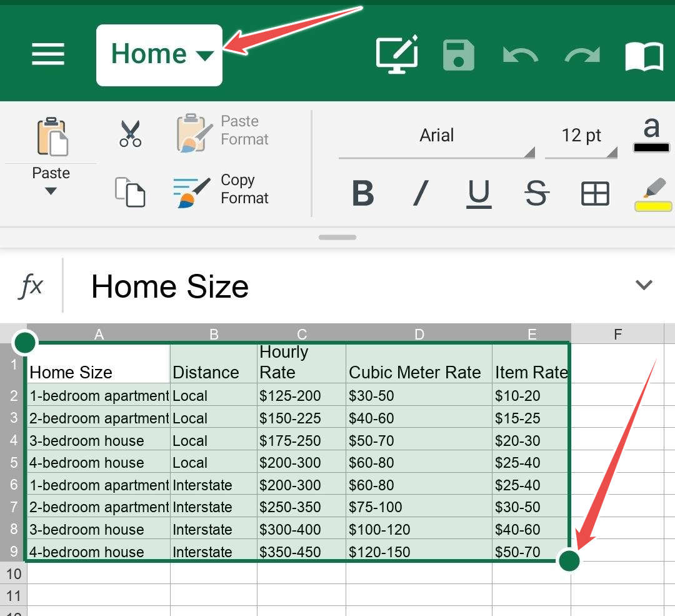Toggle italic formatting

point(421,193)
